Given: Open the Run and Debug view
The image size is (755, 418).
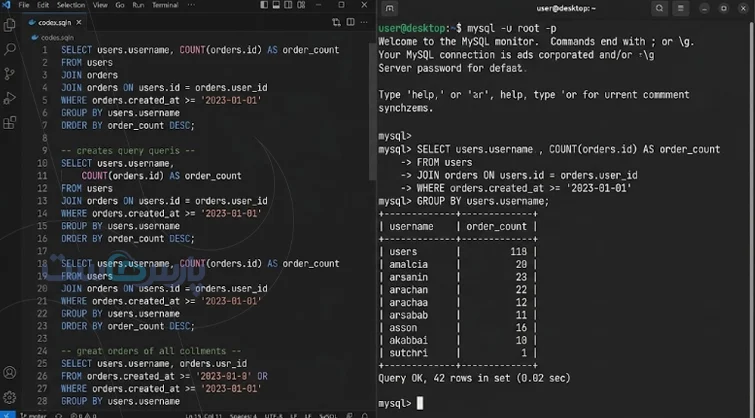Looking at the screenshot, I should point(10,98).
